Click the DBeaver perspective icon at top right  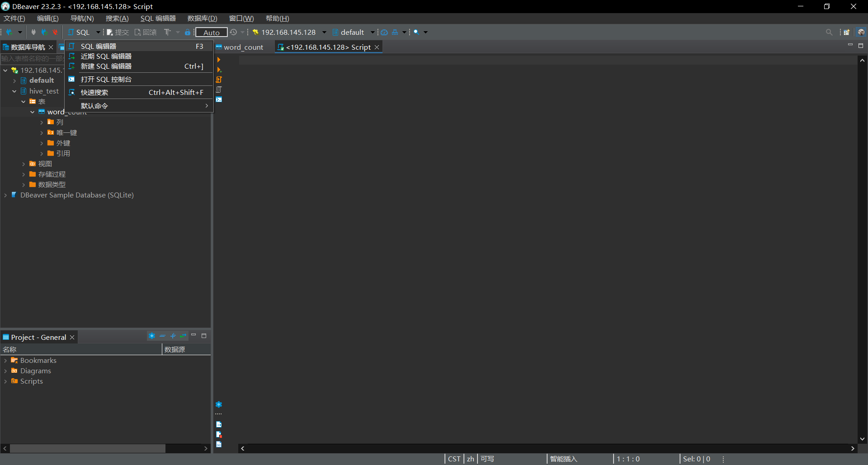[x=861, y=32]
